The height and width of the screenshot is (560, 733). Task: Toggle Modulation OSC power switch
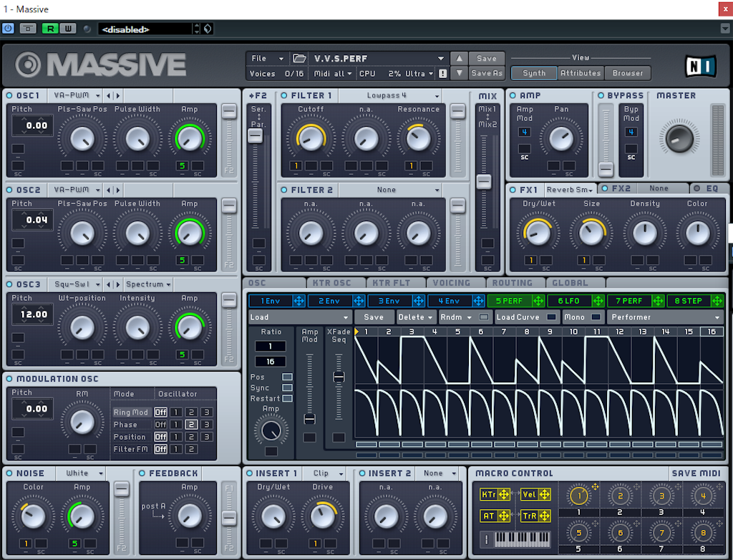tap(9, 379)
